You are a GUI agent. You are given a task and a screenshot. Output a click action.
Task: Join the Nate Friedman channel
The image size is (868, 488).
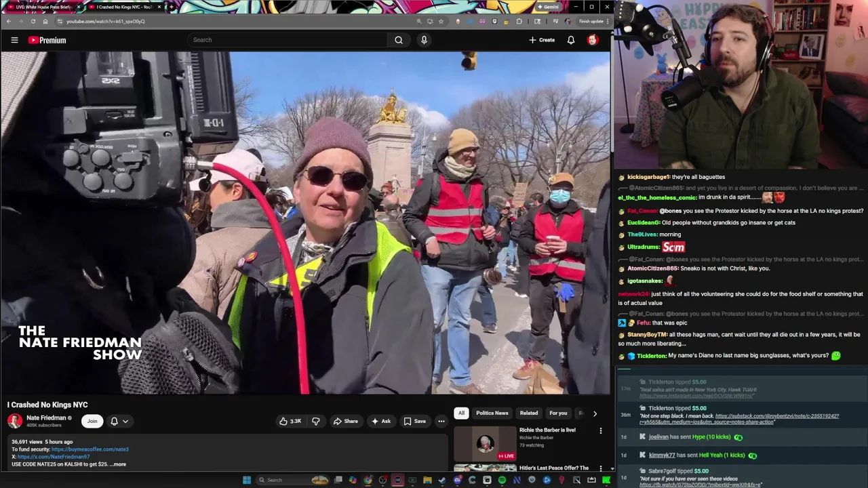pos(92,421)
